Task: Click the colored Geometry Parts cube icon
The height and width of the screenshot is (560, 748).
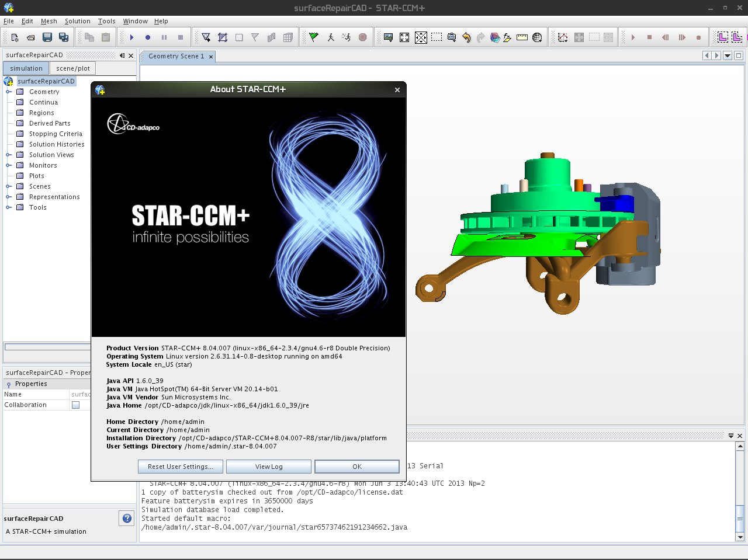Action: coord(495,37)
